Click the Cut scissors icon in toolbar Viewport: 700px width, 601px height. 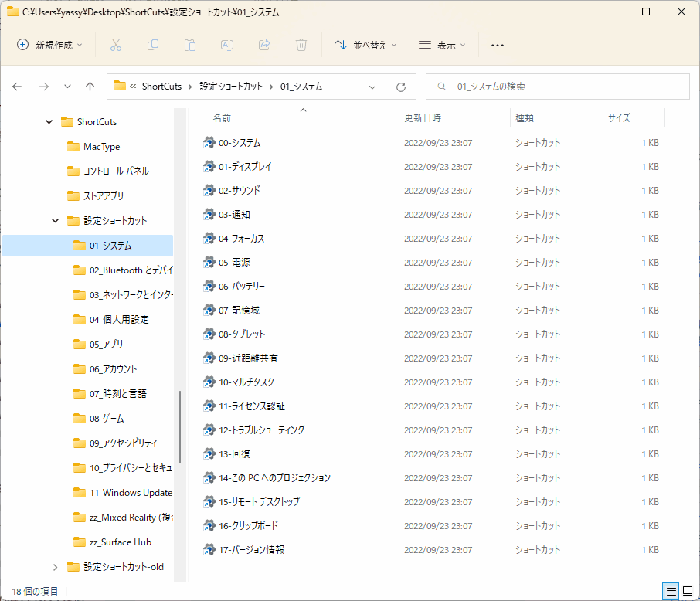116,45
